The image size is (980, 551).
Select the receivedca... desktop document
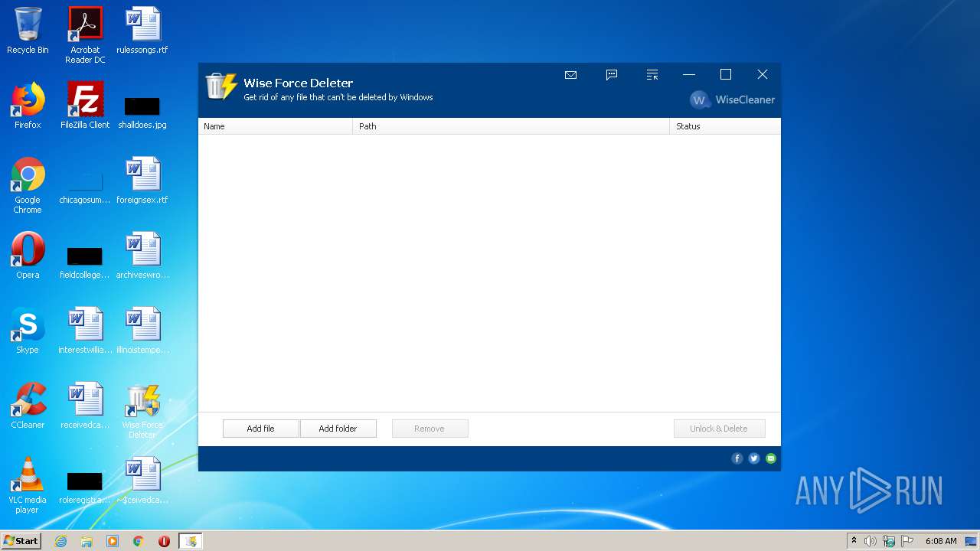[85, 406]
